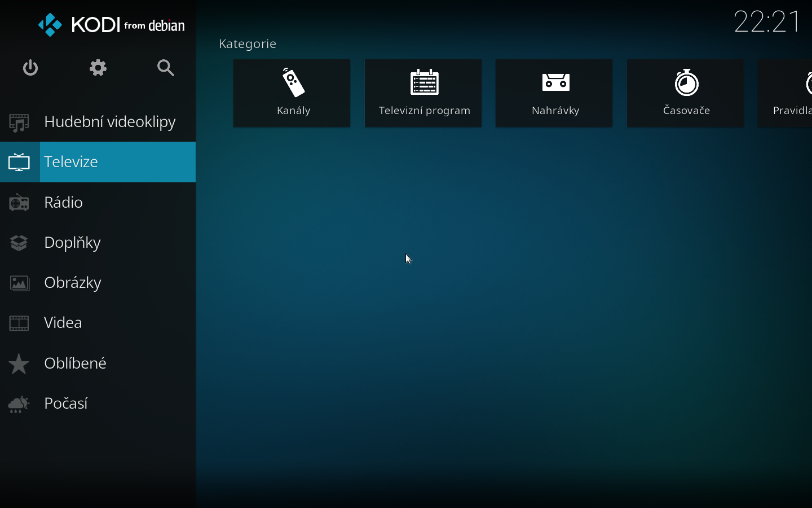
Task: Click the stopwatch icon on Časovače
Action: click(686, 82)
